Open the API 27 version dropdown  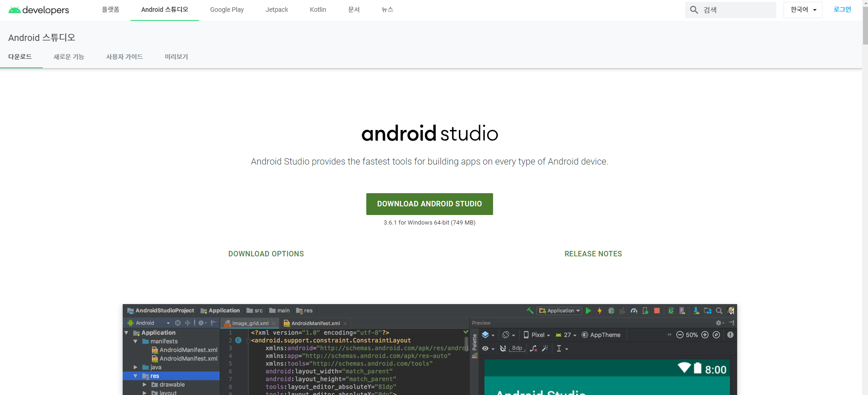(x=566, y=335)
